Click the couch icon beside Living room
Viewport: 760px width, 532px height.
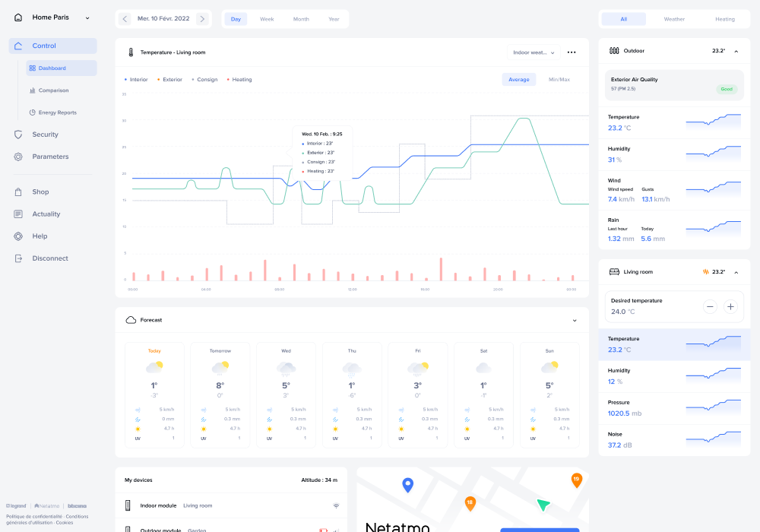[614, 271]
